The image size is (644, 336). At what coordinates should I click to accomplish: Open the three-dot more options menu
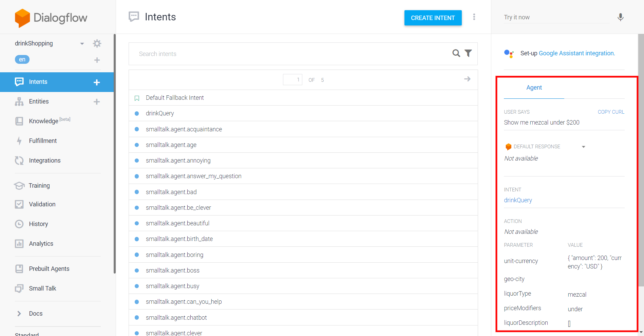tap(474, 17)
